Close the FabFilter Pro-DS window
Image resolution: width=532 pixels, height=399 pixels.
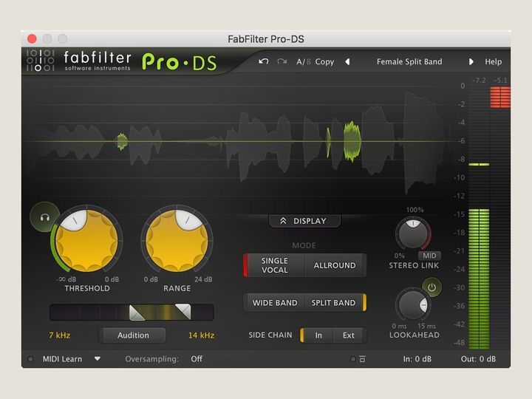[x=32, y=38]
